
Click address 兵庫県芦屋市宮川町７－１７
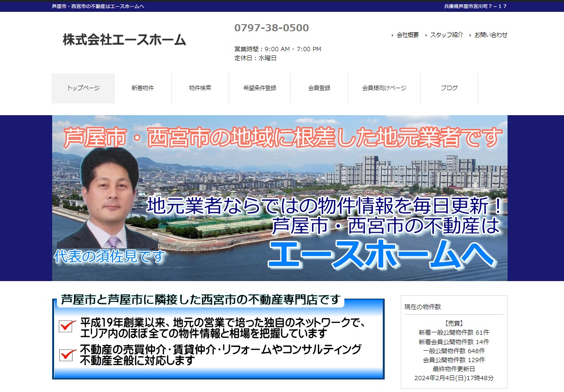[x=475, y=6]
